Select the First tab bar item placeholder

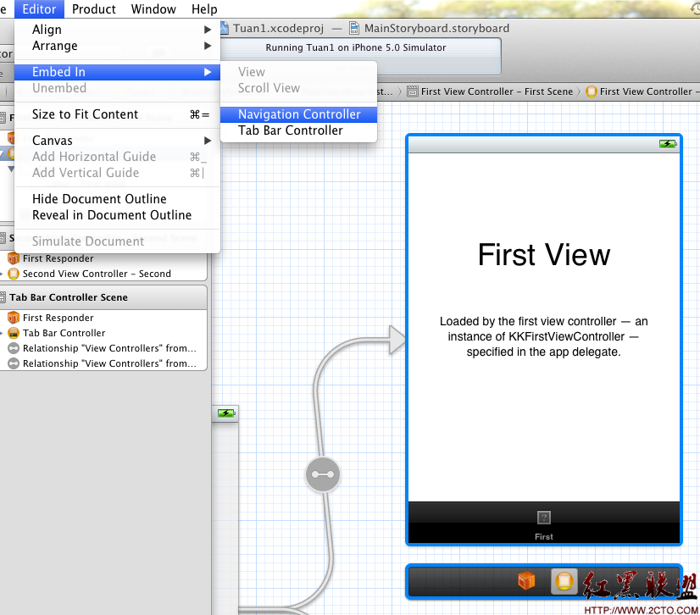(544, 524)
